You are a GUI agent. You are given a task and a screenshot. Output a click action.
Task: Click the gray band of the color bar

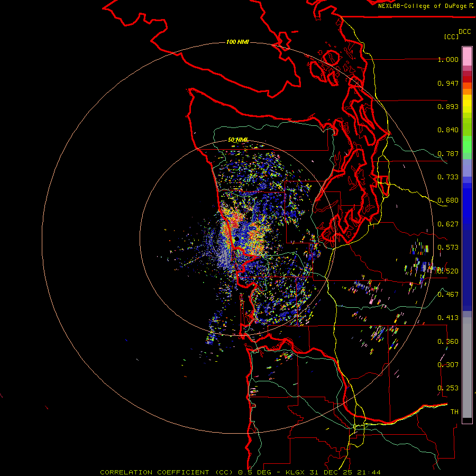click(467, 368)
